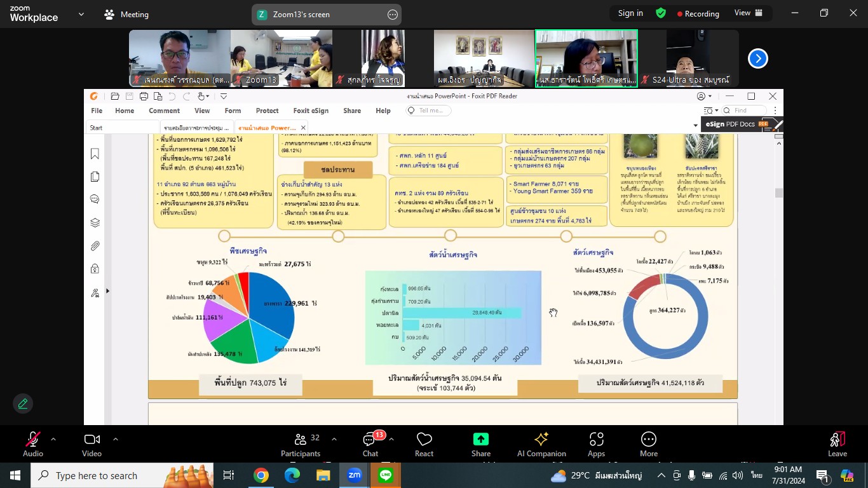Open Chat options caret in Zoom
Image resolution: width=868 pixels, height=488 pixels.
[391, 439]
